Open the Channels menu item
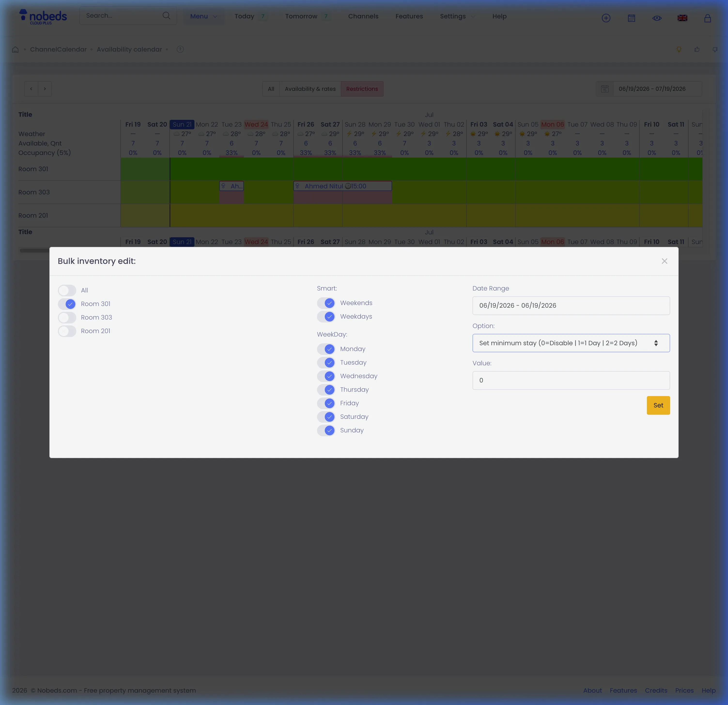This screenshot has height=705, width=728. [363, 16]
